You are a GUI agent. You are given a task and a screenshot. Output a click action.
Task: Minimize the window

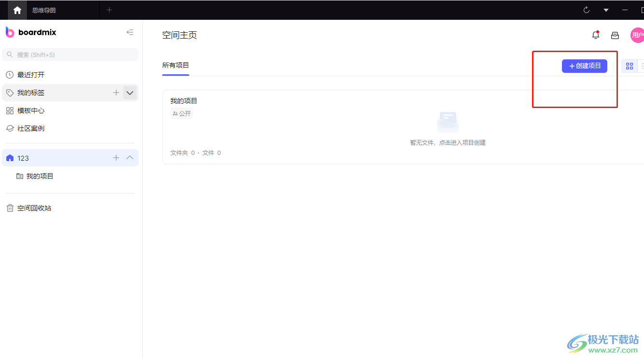[625, 10]
